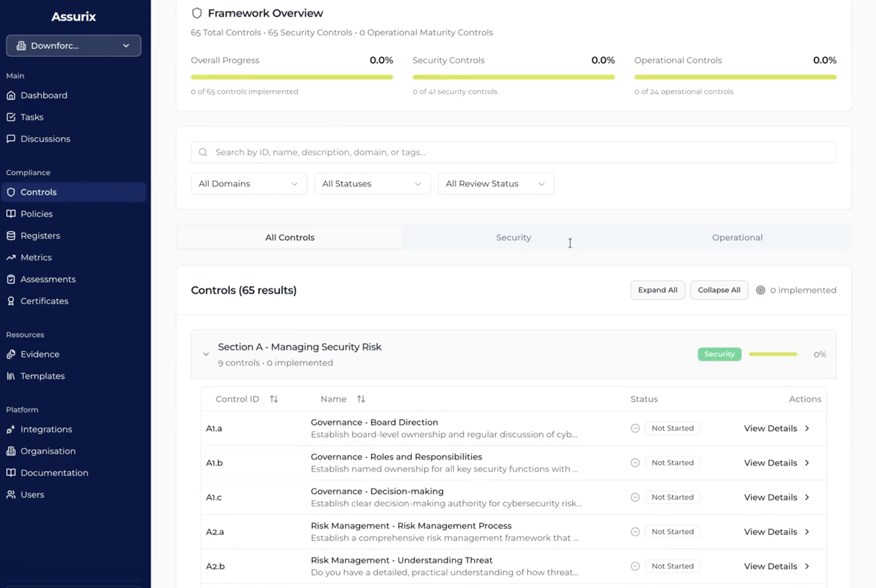View Details for Governance - Decision-making

coord(776,497)
